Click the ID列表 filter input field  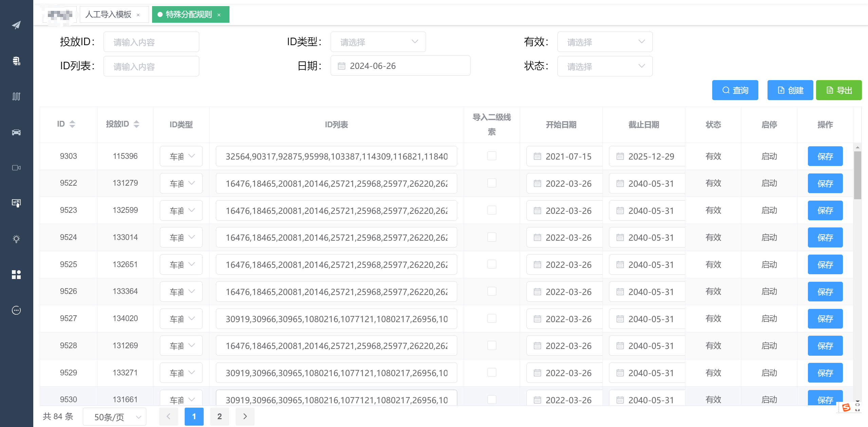coord(151,66)
